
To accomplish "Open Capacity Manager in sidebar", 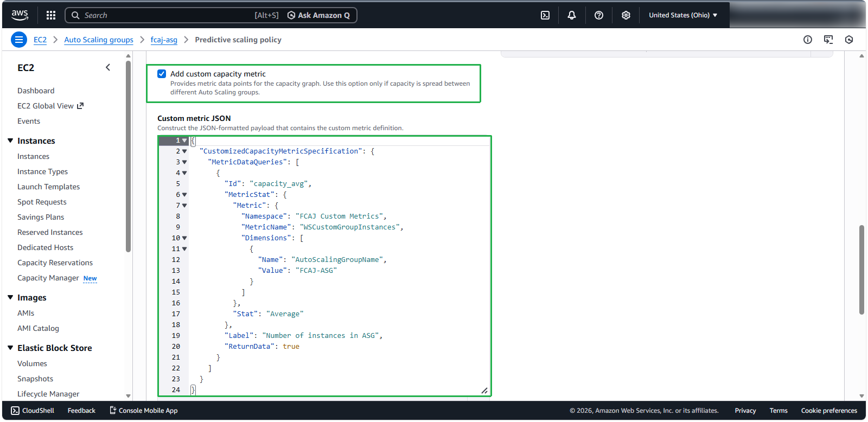I will tap(48, 278).
